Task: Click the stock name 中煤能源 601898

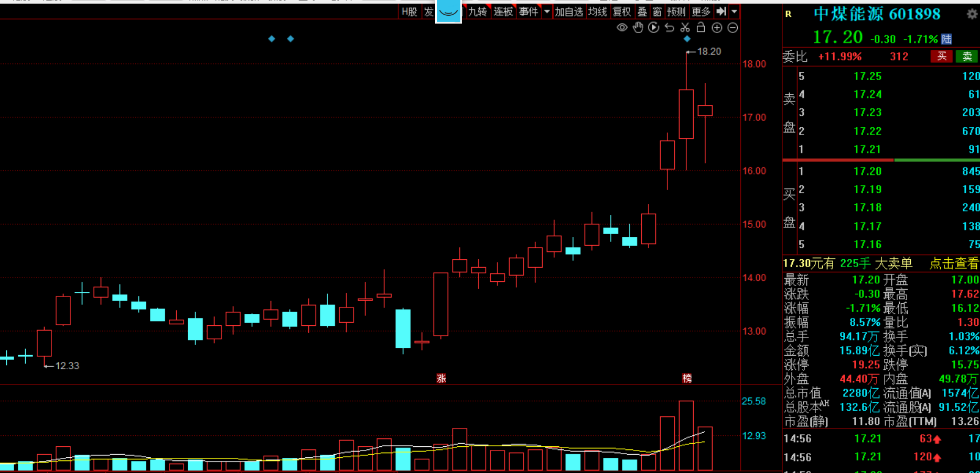Action: tap(877, 14)
